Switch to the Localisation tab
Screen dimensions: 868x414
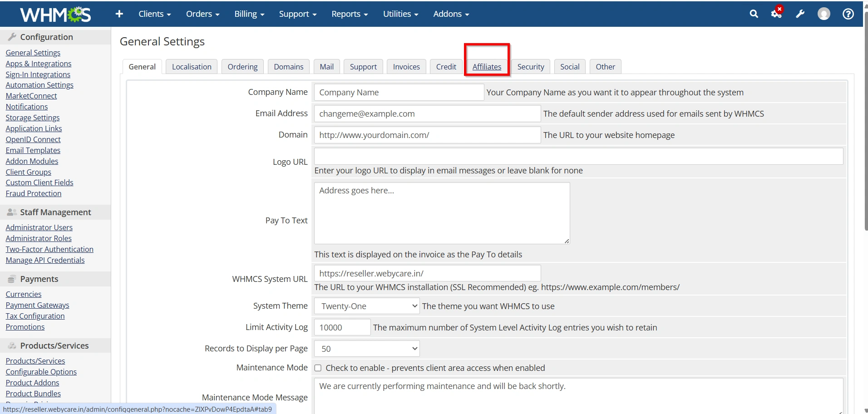(192, 67)
